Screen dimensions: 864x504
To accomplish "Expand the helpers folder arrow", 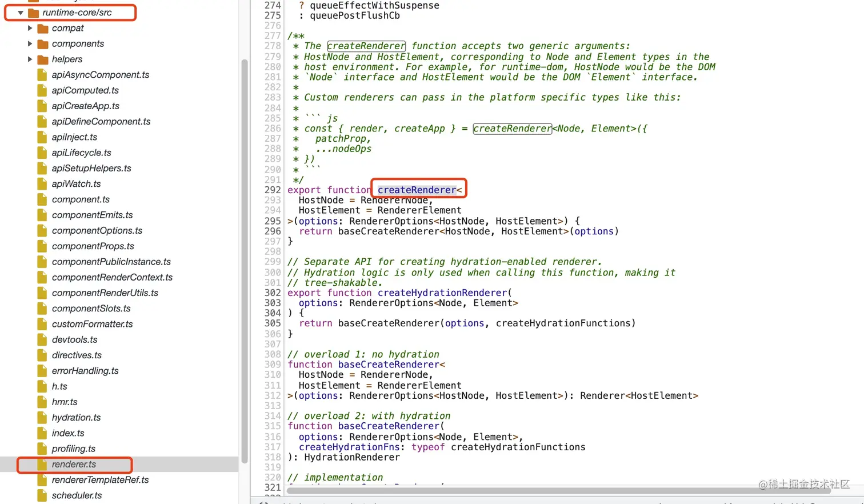I will click(30, 59).
